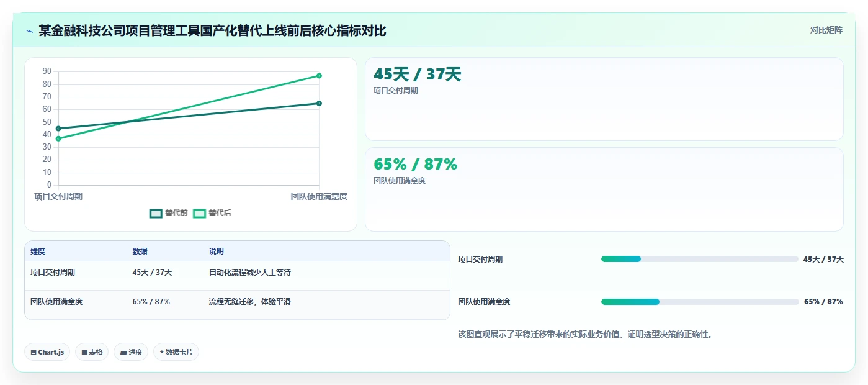Click the dashboard title about 国产化替代
Image resolution: width=868 pixels, height=385 pixels.
[212, 31]
